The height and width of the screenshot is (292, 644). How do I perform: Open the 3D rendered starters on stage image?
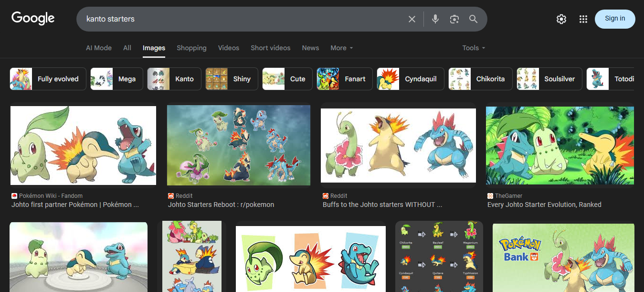click(x=78, y=257)
